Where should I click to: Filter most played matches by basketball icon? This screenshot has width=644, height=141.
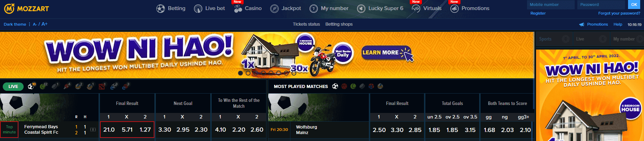pos(344,86)
